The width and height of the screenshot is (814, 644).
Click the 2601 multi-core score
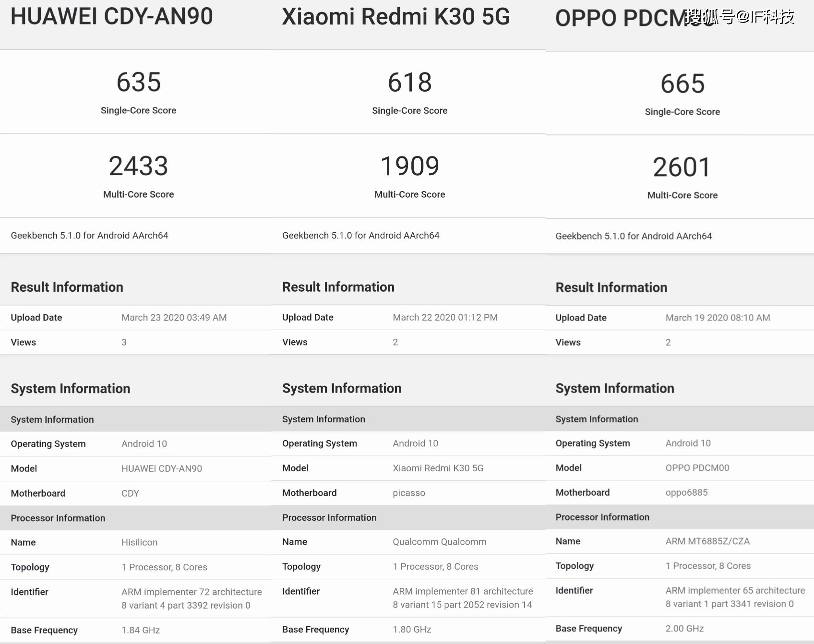click(x=682, y=167)
